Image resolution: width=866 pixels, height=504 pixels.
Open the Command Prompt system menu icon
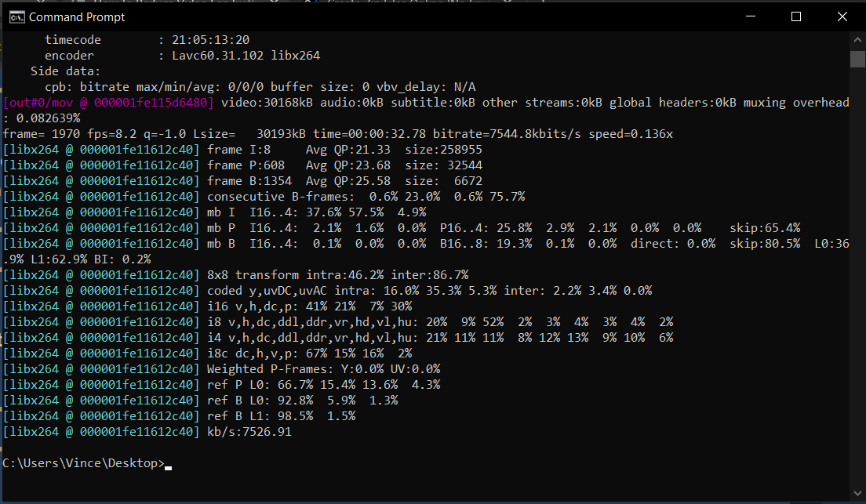pyautogui.click(x=18, y=16)
